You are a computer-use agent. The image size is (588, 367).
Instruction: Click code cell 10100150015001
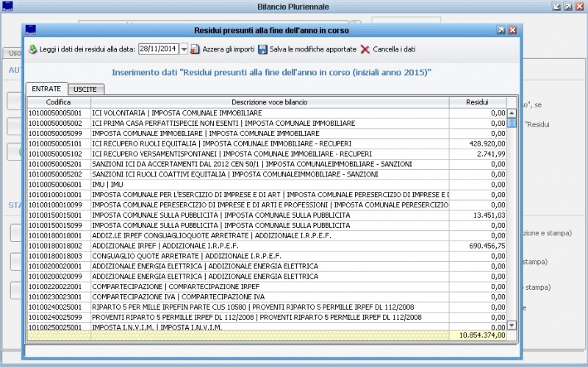pyautogui.click(x=59, y=215)
